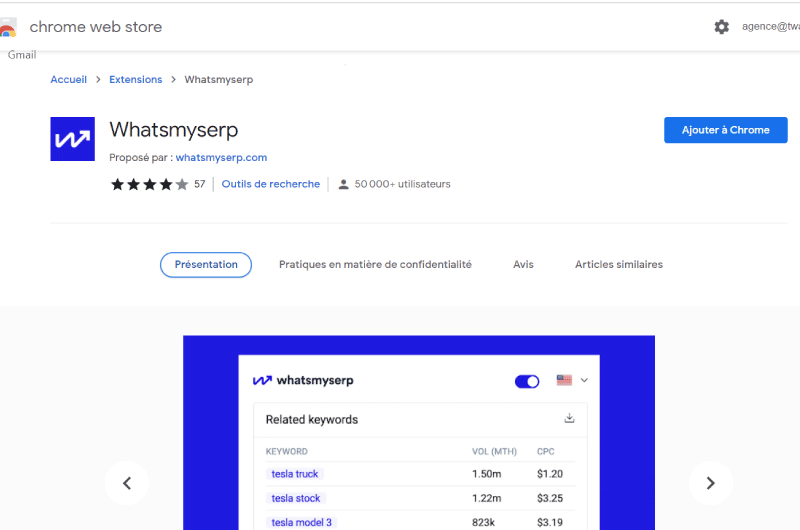800x530 pixels.
Task: Click the US flag icon in preview
Action: point(564,380)
